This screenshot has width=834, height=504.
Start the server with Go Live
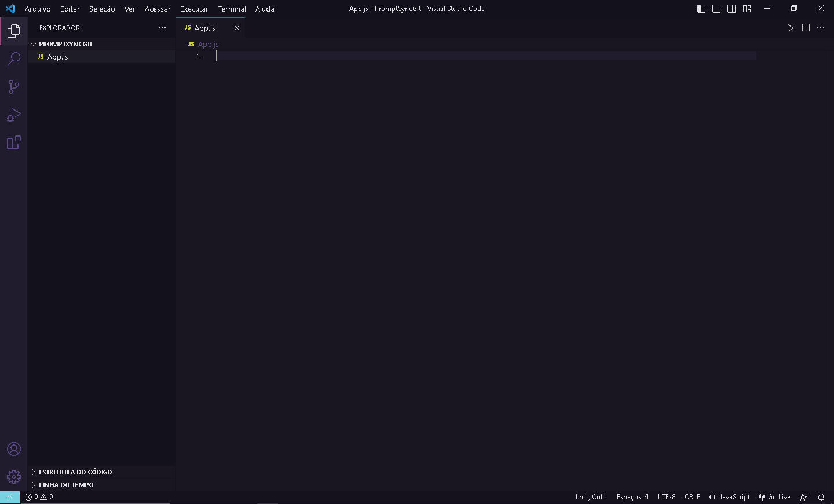point(774,496)
